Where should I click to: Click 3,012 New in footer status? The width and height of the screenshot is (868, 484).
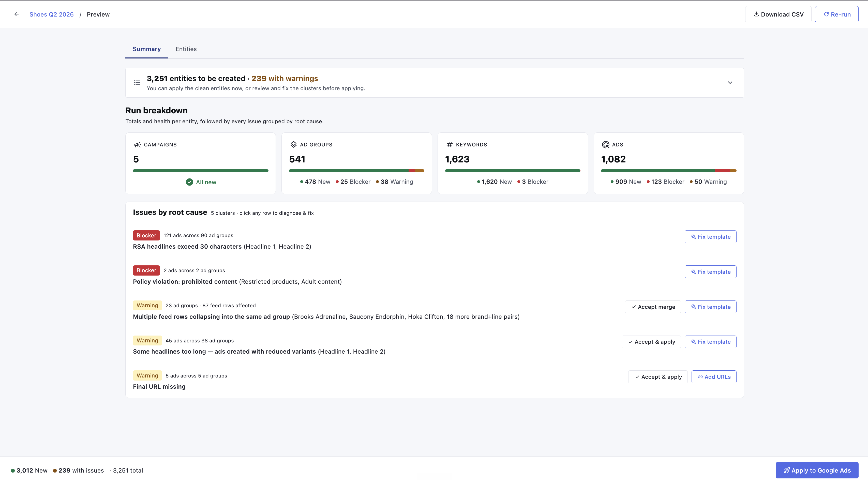click(x=29, y=471)
